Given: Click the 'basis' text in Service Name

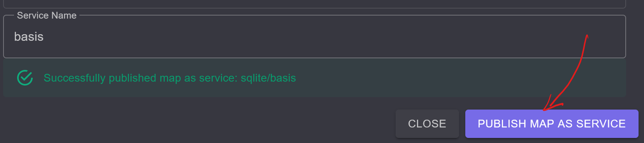Looking at the screenshot, I should pos(29,37).
